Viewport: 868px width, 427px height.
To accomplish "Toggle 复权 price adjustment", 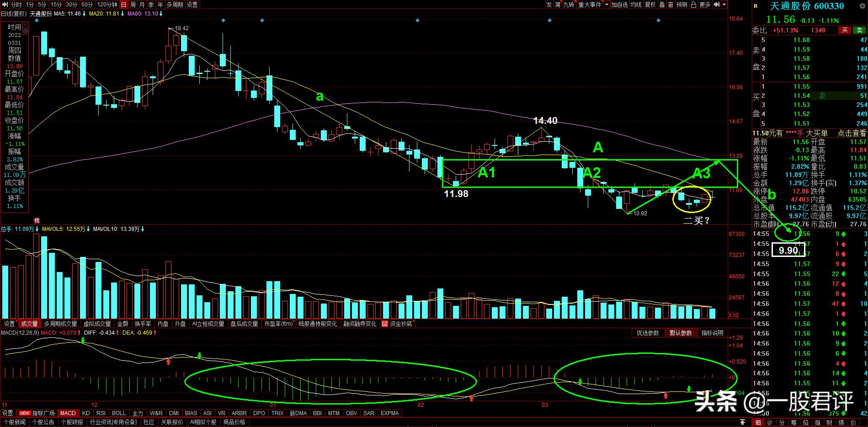I will point(650,5).
